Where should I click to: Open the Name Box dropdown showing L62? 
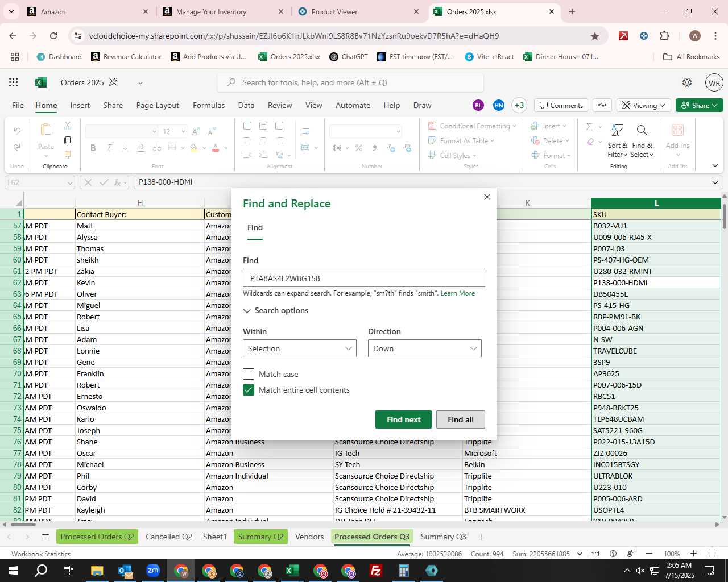coord(70,182)
